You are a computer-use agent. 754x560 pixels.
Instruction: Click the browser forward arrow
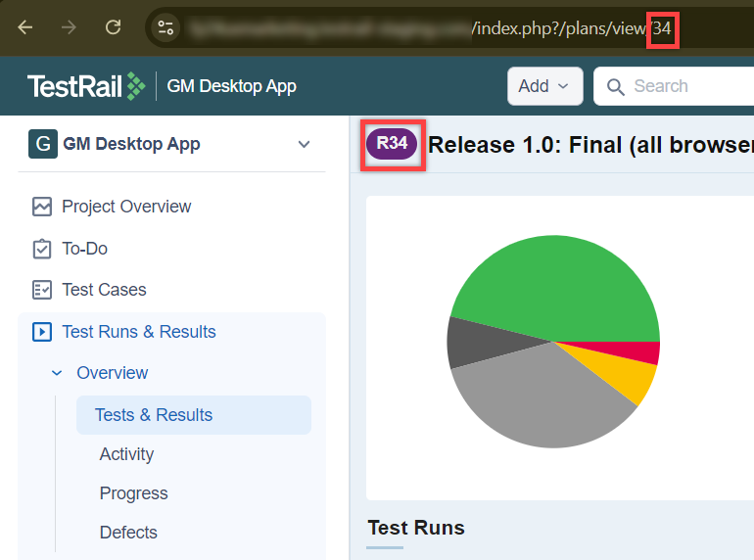pyautogui.click(x=69, y=27)
